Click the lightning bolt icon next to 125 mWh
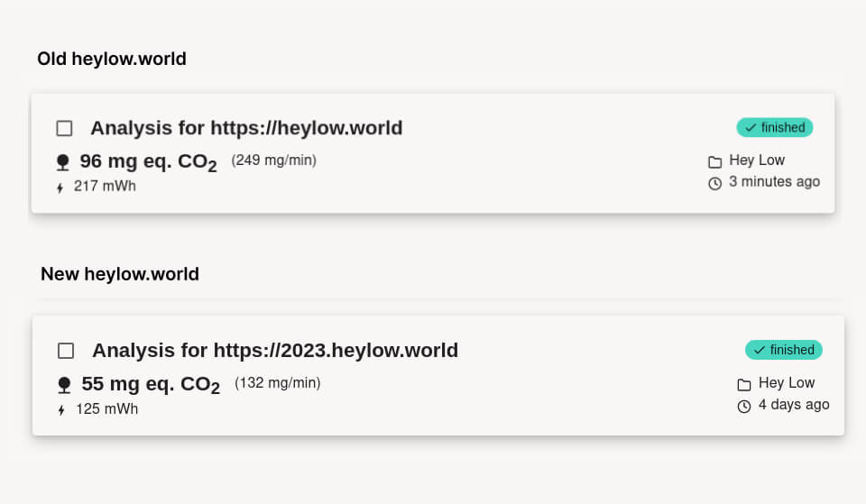The width and height of the screenshot is (866, 504). (61, 410)
